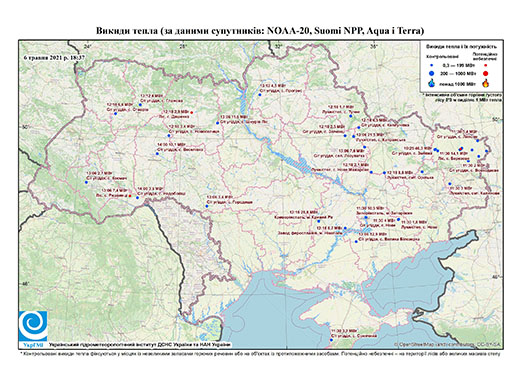Image resolution: width=520 pixels, height=368 pixels.
Task: Click the label 14:00 2,3 МВт
Action: pyautogui.click(x=150, y=188)
